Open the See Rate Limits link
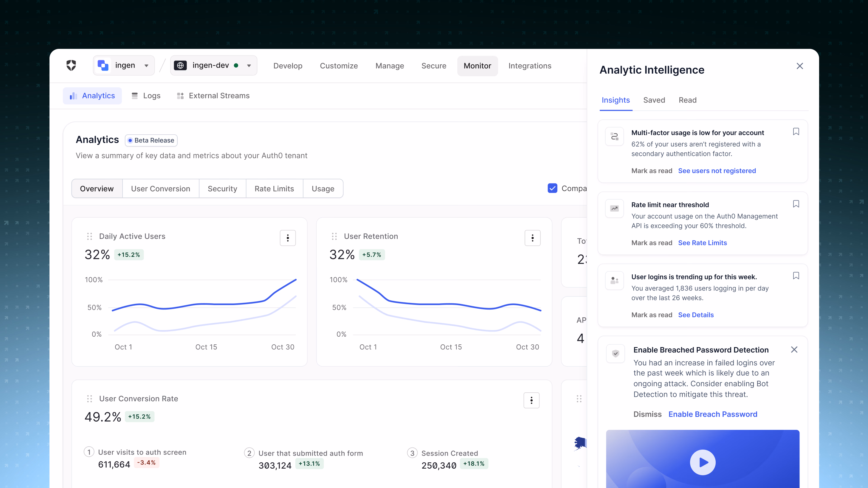This screenshot has height=488, width=868. point(702,243)
